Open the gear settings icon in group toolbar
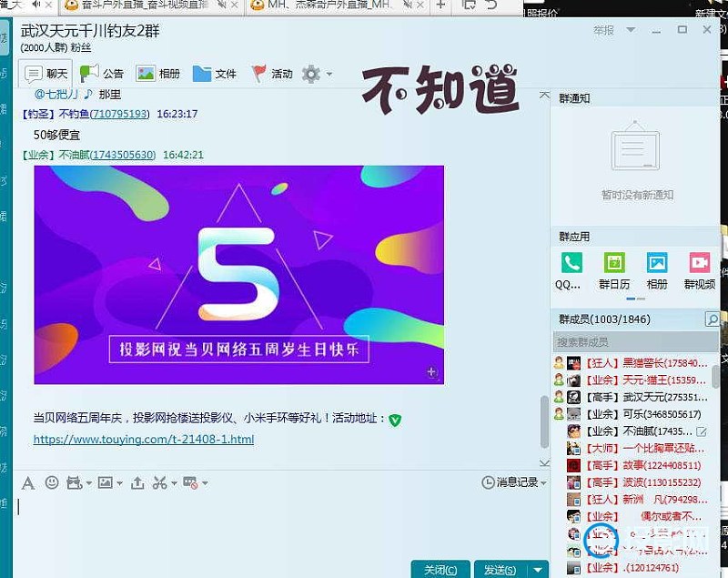 pos(311,74)
